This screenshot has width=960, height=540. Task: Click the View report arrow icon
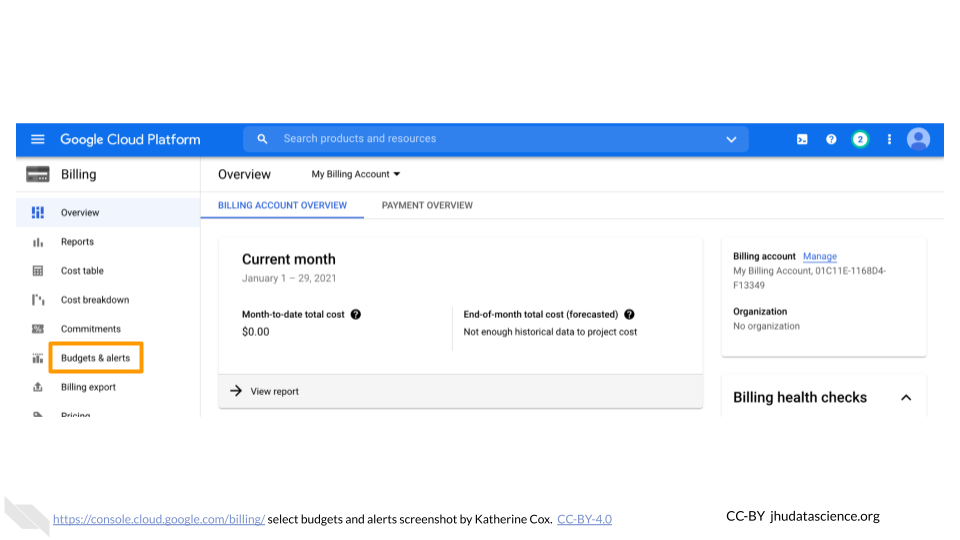[236, 391]
